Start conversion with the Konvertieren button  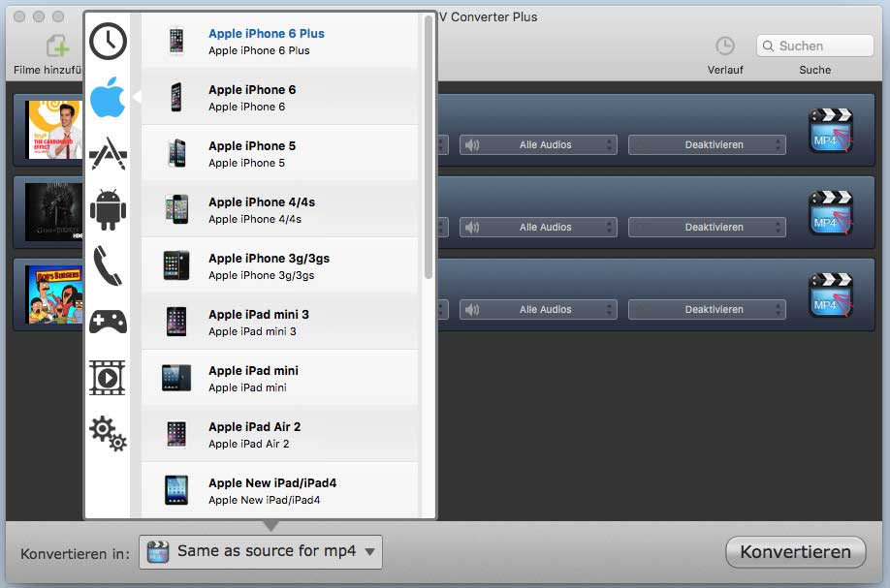pyautogui.click(x=796, y=552)
